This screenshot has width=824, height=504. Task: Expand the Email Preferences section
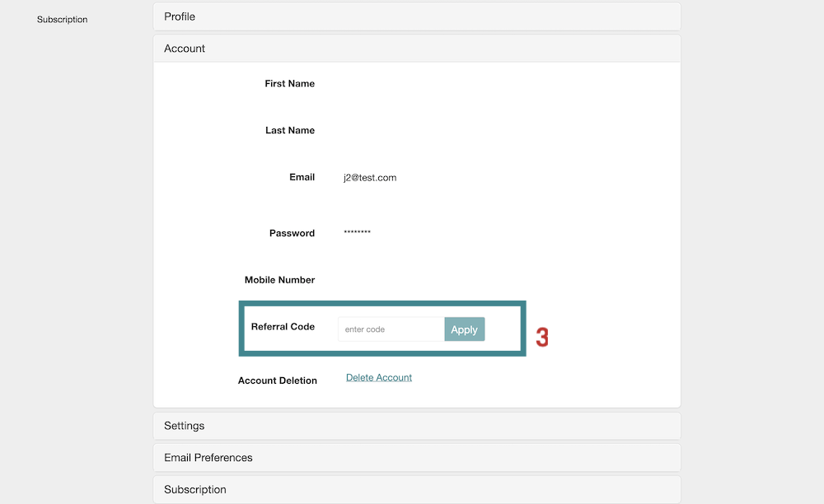point(417,458)
